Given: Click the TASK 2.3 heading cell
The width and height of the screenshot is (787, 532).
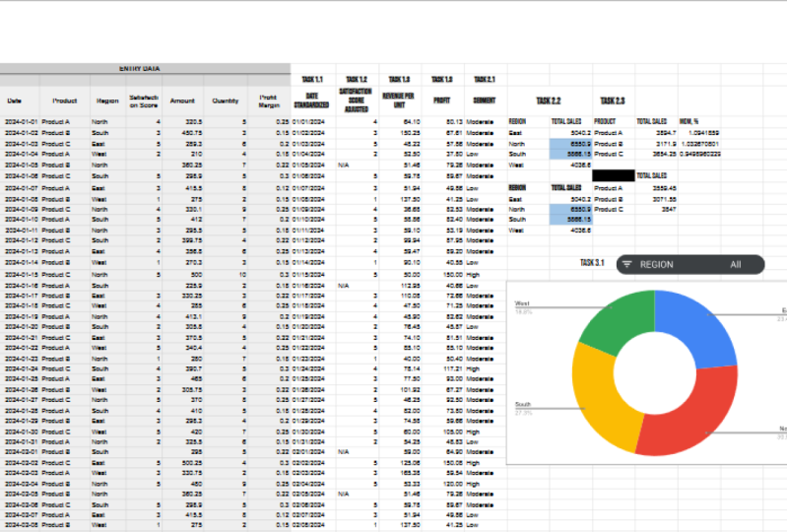Looking at the screenshot, I should coord(613,100).
